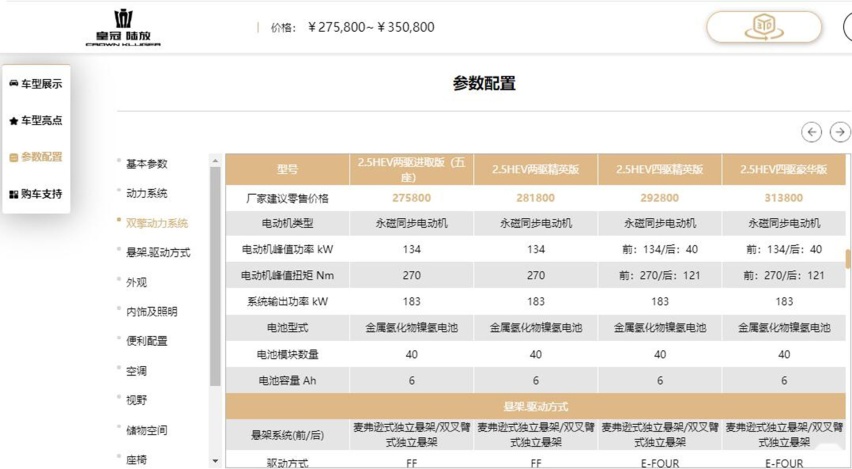Click the price 313800

[x=784, y=198]
